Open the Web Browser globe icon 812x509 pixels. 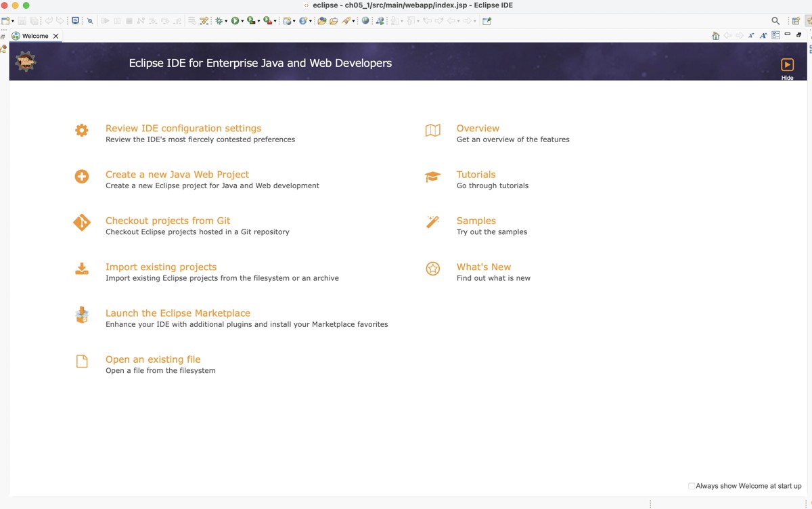pos(365,21)
